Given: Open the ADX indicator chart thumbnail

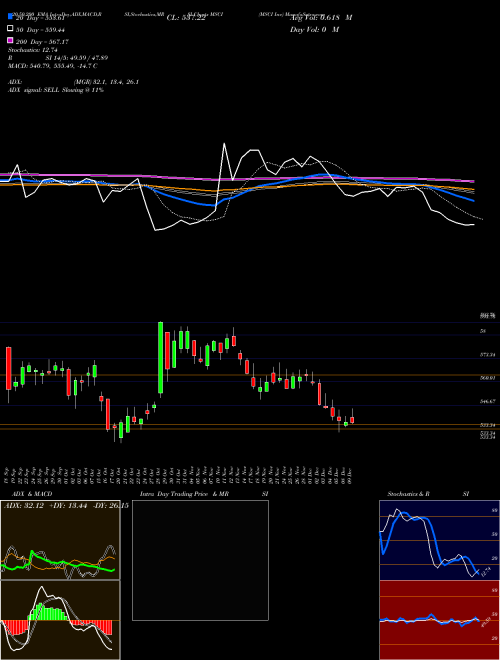Looking at the screenshot, I should [60, 540].
